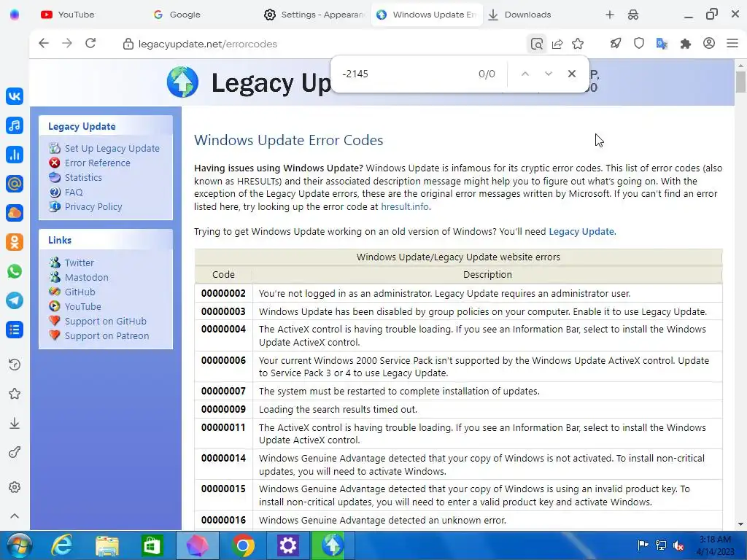This screenshot has height=560, width=747.
Task: Open the cloud sidebar icon
Action: point(15,213)
